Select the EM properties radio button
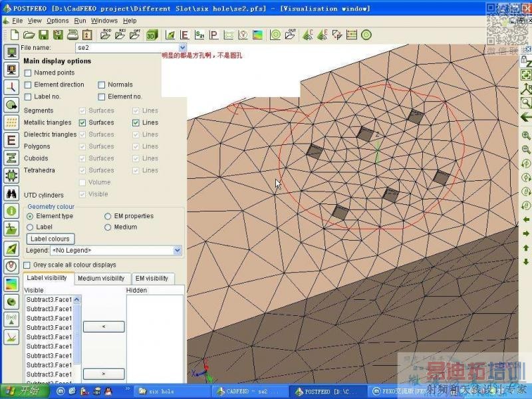 point(108,216)
